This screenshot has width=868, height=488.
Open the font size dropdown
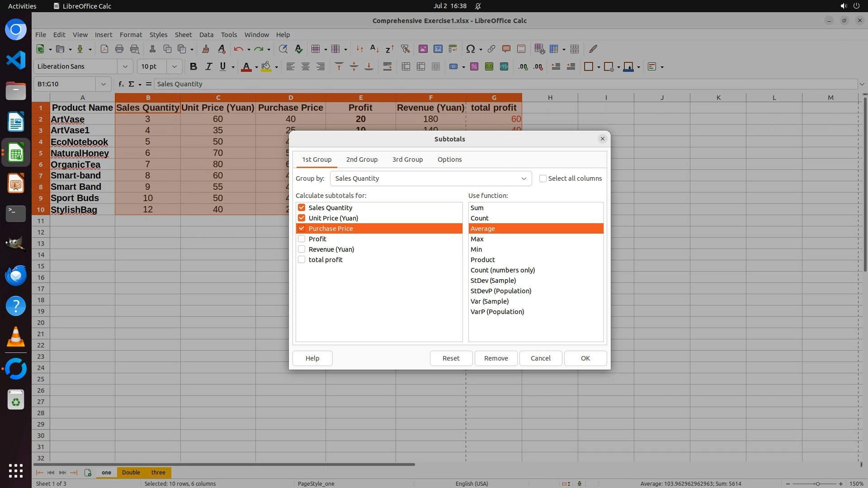[x=174, y=67]
